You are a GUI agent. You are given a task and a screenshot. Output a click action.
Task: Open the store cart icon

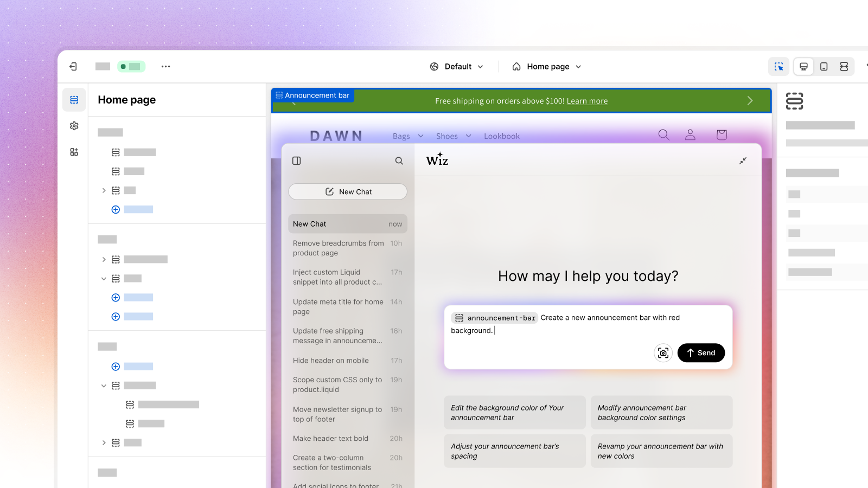click(x=722, y=135)
